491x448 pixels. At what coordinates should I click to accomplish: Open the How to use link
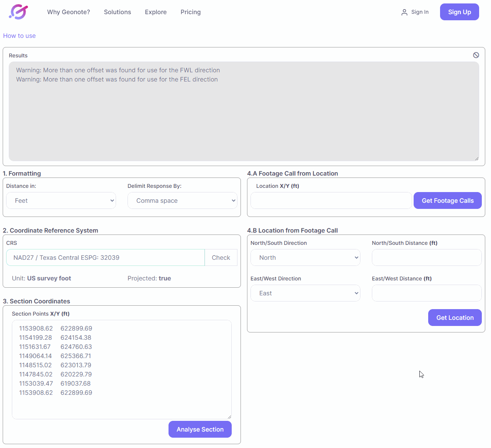19,36
